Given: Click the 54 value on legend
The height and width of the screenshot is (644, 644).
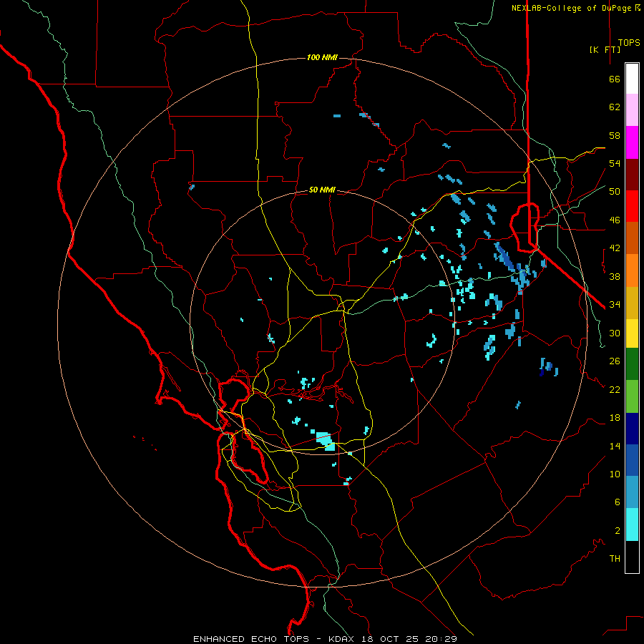Looking at the screenshot, I should click(x=615, y=163).
